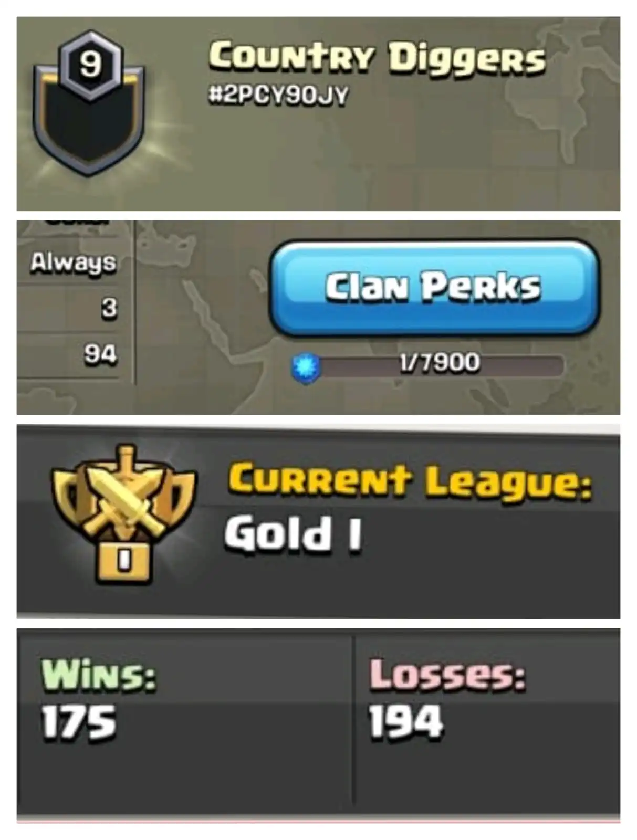The height and width of the screenshot is (840, 637).
Task: Tap the 194 losses count
Action: [406, 722]
